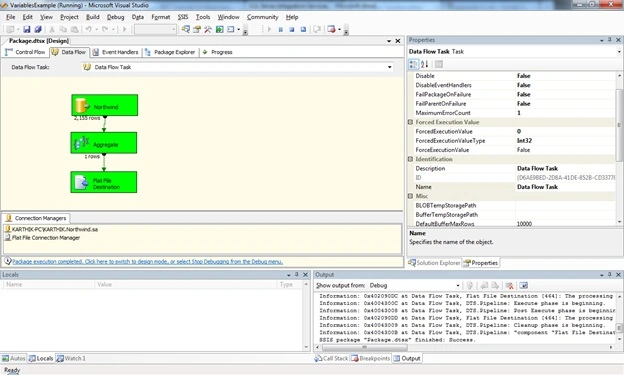Click the debug Continue play icon
This screenshot has width=624, height=375.
[269, 29]
